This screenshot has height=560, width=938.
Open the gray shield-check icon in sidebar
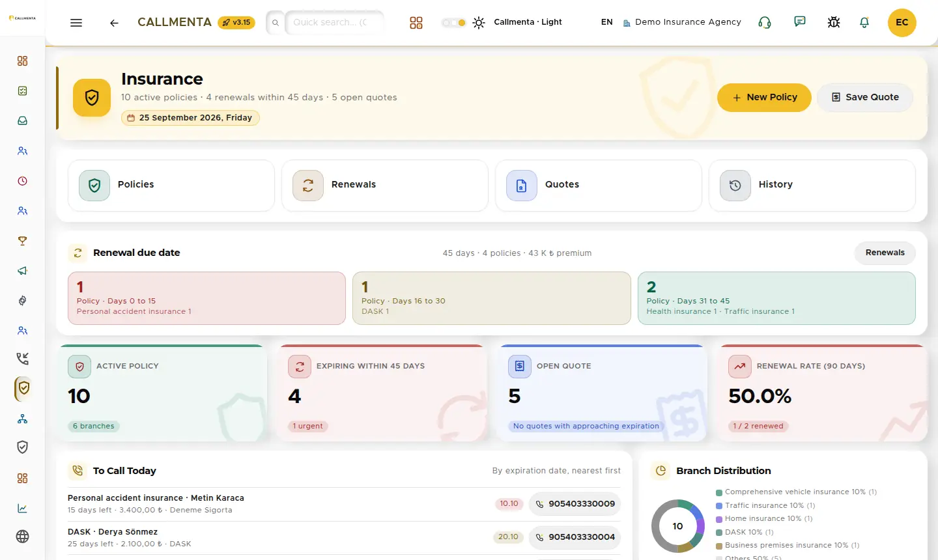coord(23,447)
